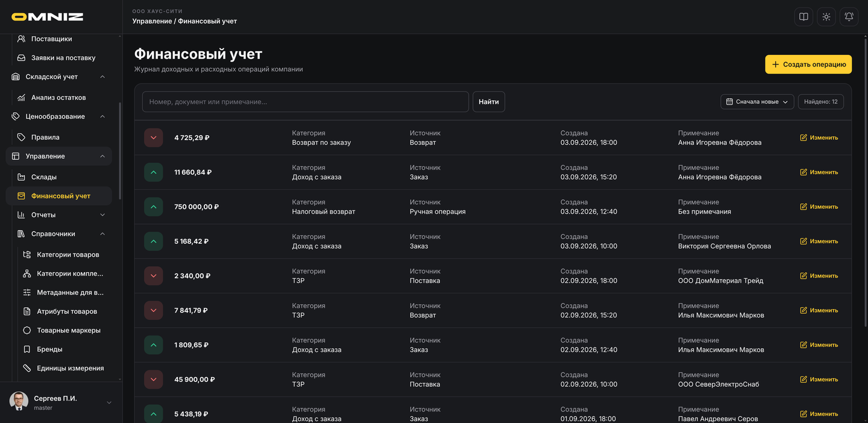Click green income arrow icon for 5 168,42 ₽

pyautogui.click(x=154, y=241)
